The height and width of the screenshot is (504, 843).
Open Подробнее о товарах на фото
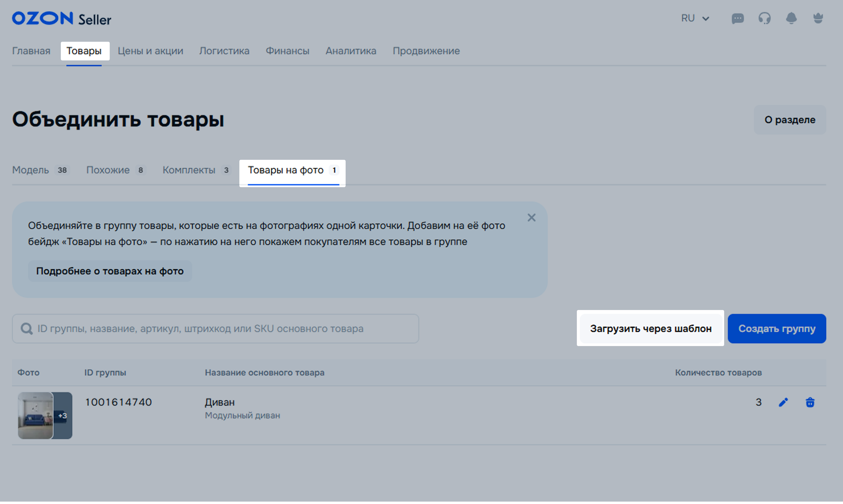pos(110,271)
